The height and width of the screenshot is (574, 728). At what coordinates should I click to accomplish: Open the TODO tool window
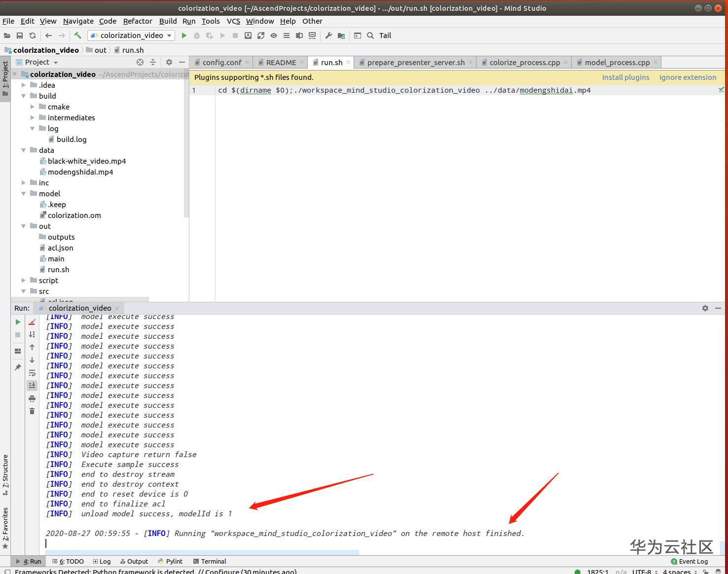point(68,561)
